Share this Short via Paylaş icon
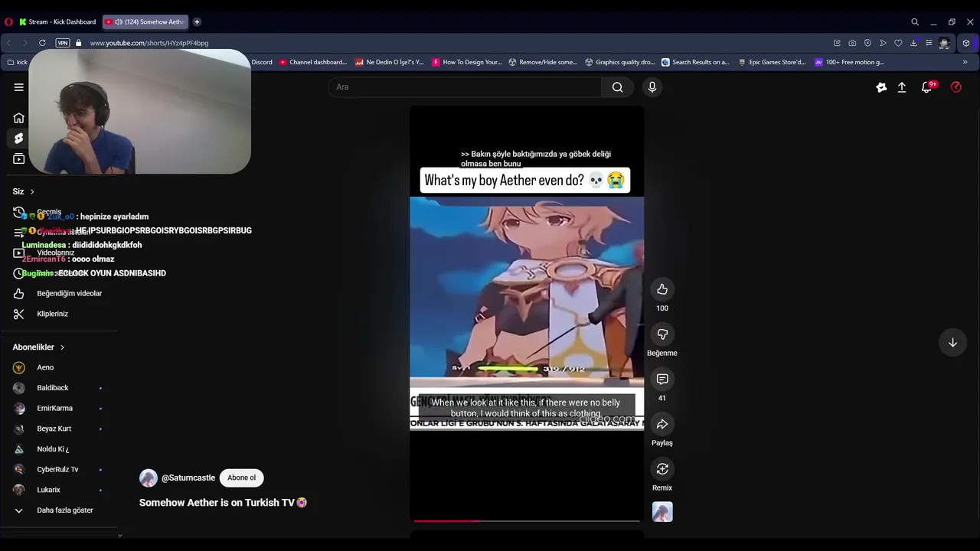Screen dimensions: 980x551 click(662, 424)
